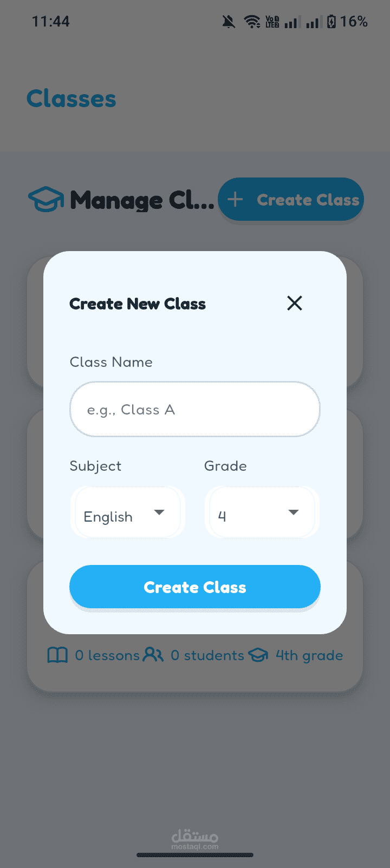390x868 pixels.
Task: Click the plus icon beside Create Class
Action: [x=235, y=200]
